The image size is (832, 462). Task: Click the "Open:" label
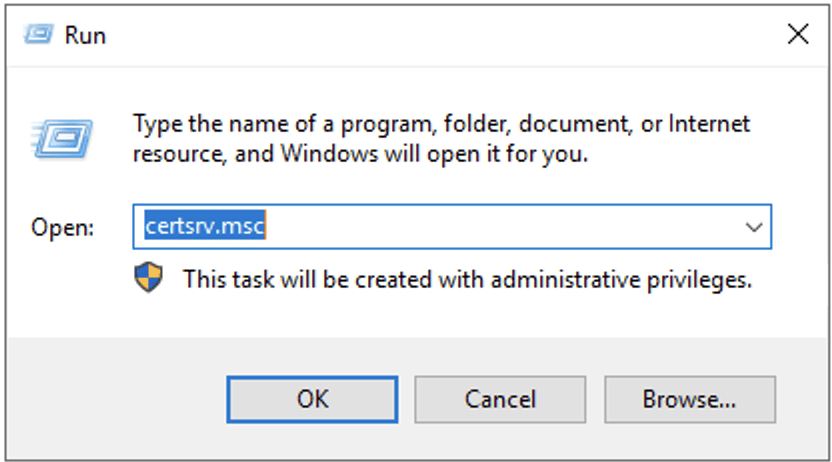pyautogui.click(x=62, y=228)
